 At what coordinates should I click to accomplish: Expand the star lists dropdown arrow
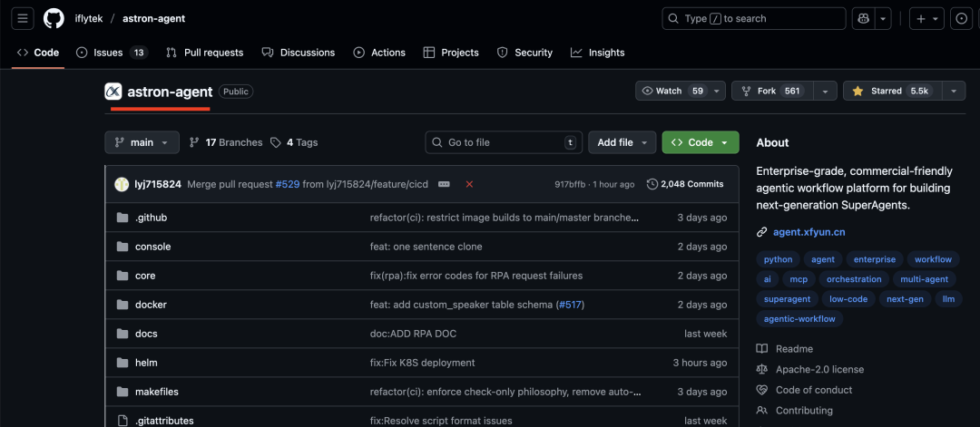pos(953,91)
